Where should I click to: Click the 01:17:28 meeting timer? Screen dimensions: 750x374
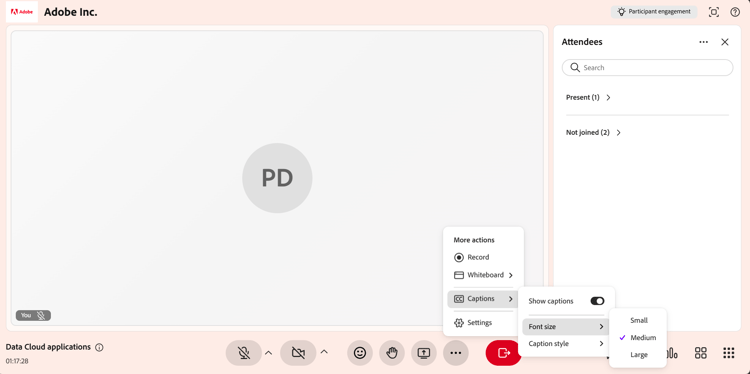[17, 361]
